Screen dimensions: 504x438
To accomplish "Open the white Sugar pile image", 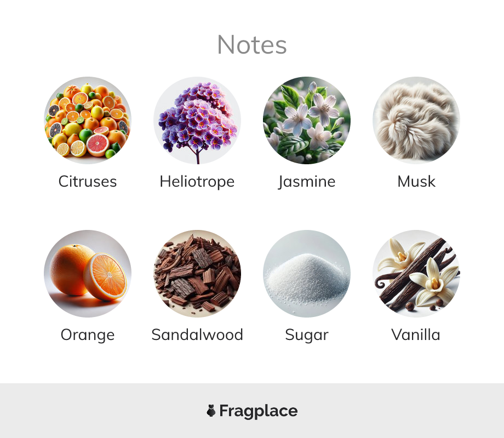I will coord(307,273).
